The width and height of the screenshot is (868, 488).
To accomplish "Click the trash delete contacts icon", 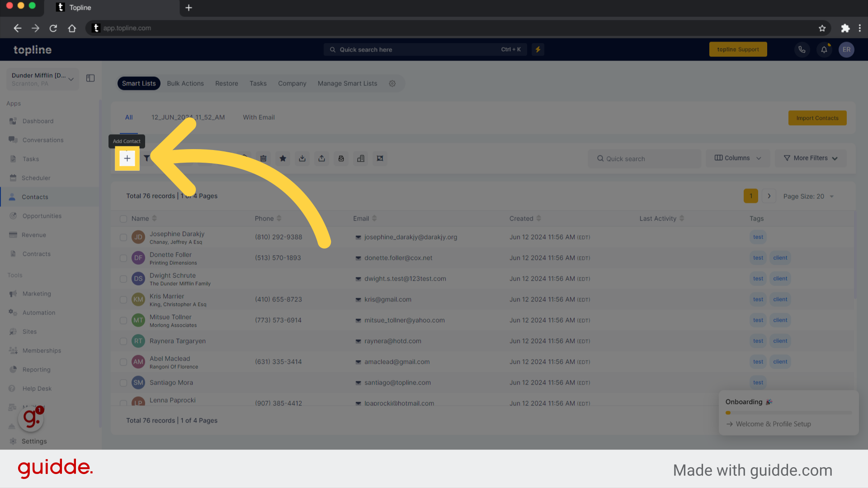I will [263, 159].
